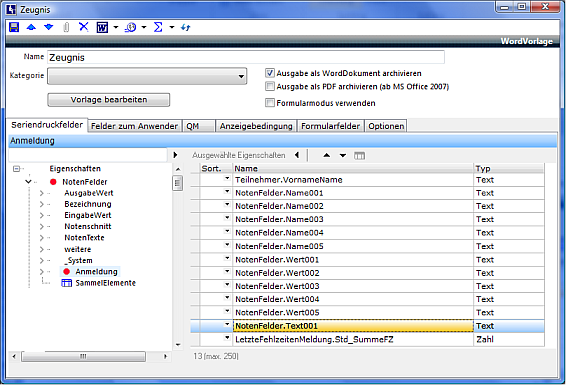Click the tree horizontal scrollbar thumb
Screen dimensions: 566x385
tap(83, 356)
